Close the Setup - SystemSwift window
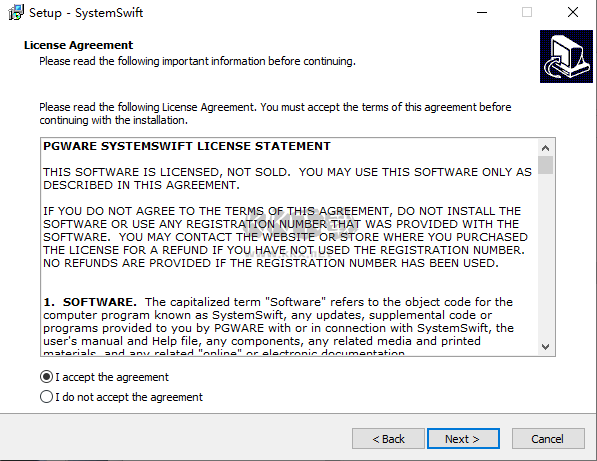This screenshot has height=461, width=597. coord(573,13)
